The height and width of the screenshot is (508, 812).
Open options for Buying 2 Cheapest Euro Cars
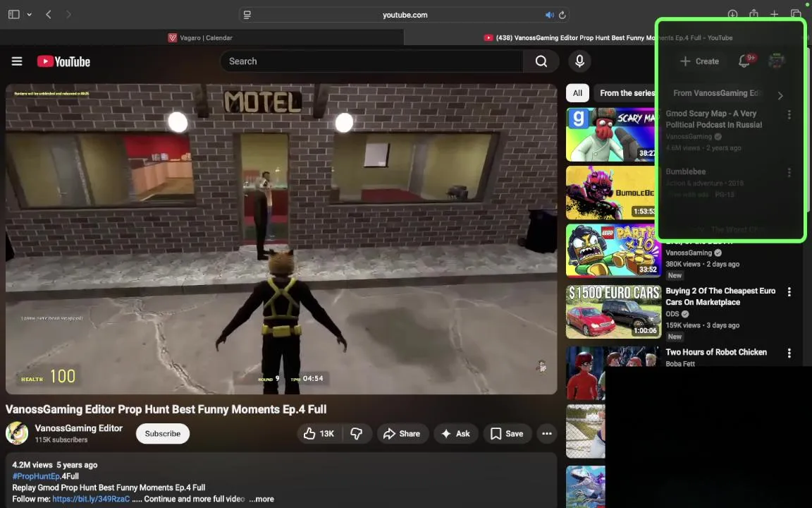[789, 292]
